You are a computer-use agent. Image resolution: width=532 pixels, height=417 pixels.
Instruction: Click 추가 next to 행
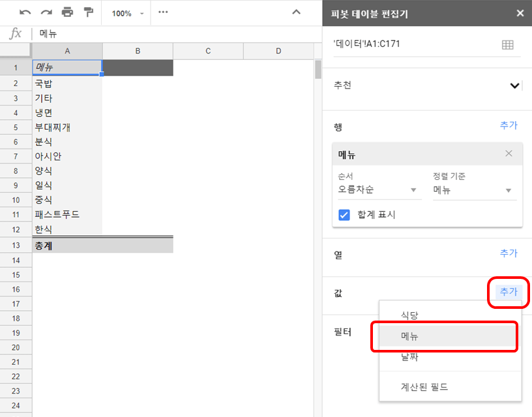coord(509,126)
